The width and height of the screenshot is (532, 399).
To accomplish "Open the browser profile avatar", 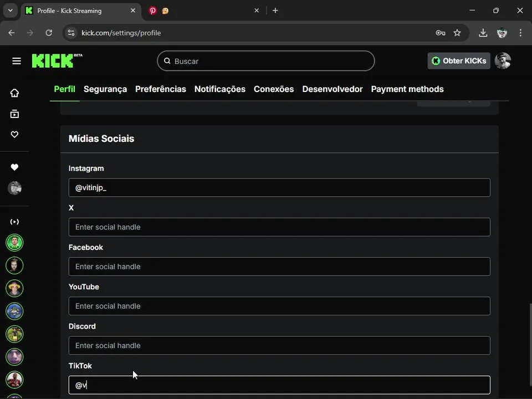I will [502, 33].
